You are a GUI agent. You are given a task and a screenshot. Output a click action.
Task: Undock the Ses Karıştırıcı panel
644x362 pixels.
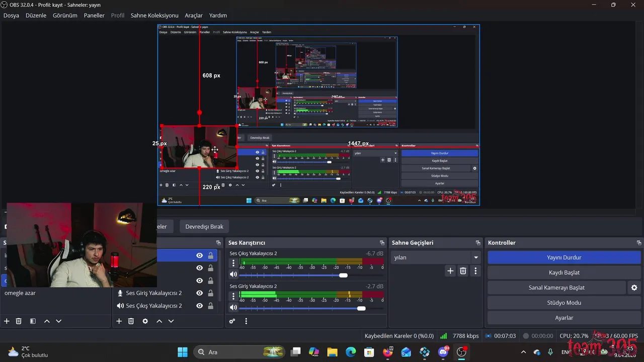382,243
